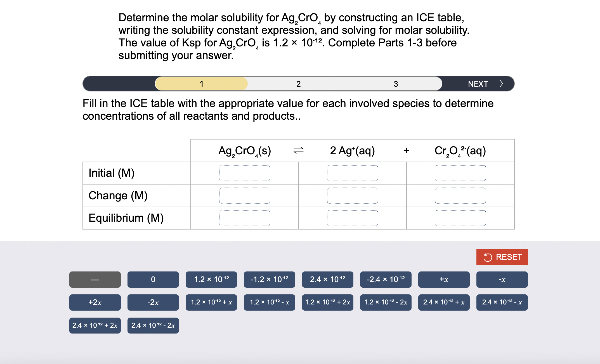Choose the -2x answer tile
Screen dimensions: 600x364
click(x=153, y=302)
